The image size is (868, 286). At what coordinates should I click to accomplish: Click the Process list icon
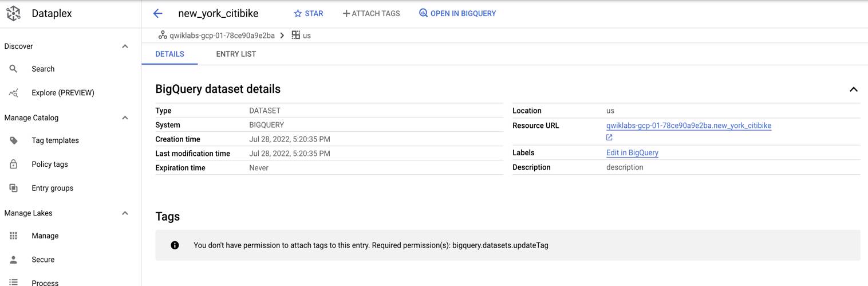pos(14,282)
